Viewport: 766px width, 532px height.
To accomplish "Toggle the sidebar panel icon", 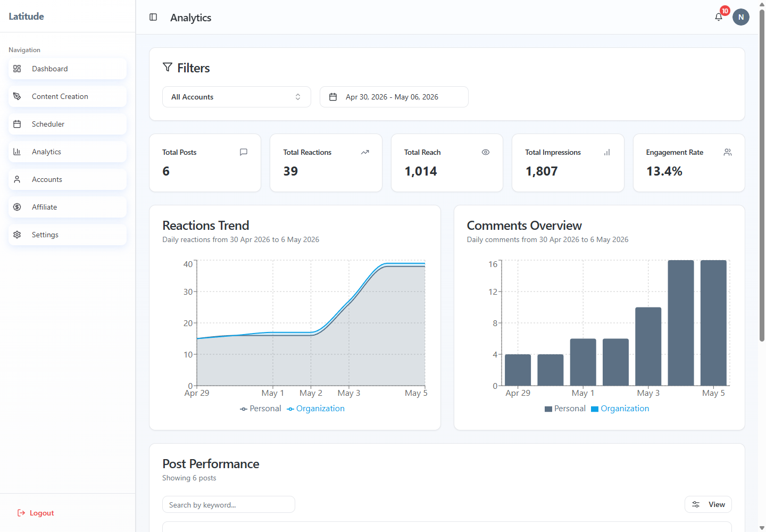I will (153, 17).
